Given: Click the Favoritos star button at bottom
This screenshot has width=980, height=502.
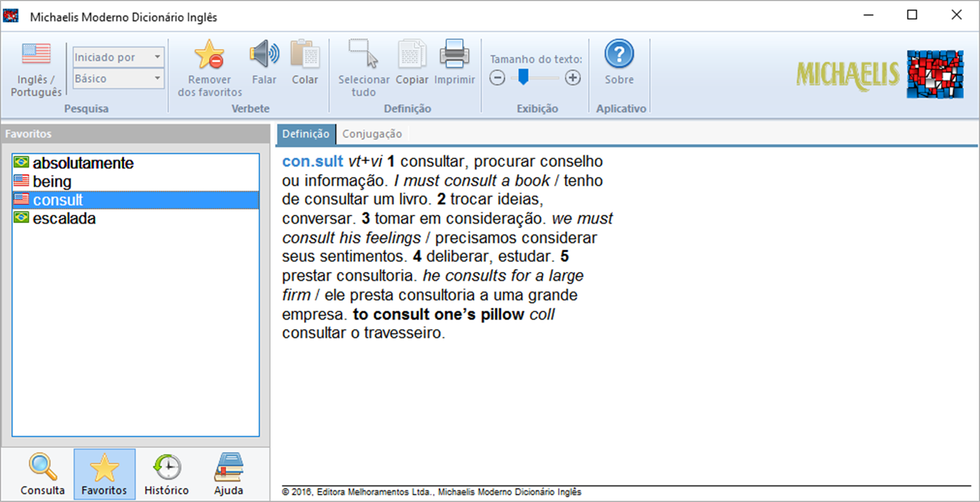Looking at the screenshot, I should (x=104, y=474).
